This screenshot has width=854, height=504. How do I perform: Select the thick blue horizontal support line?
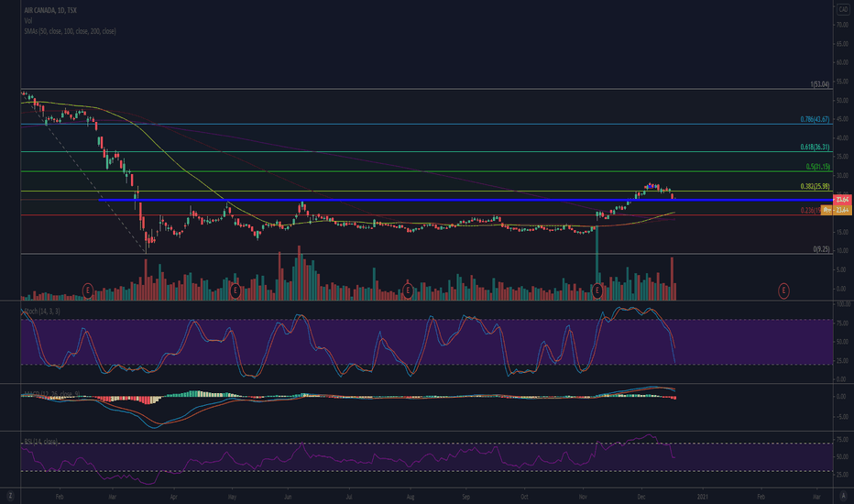(x=465, y=201)
